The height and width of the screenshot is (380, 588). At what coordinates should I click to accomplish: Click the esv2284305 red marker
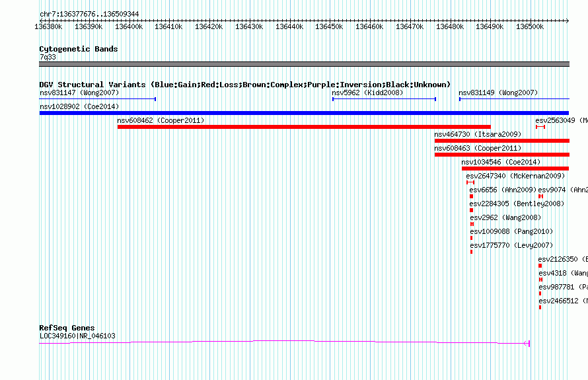(x=471, y=210)
